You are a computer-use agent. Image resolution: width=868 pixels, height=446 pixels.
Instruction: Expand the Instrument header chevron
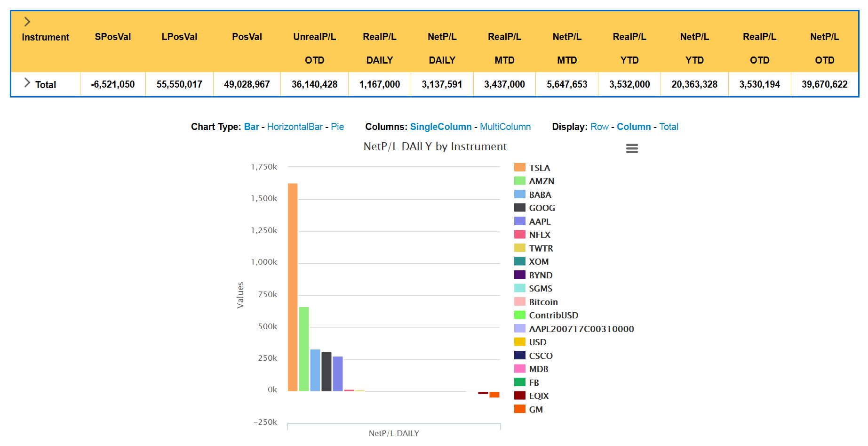27,22
